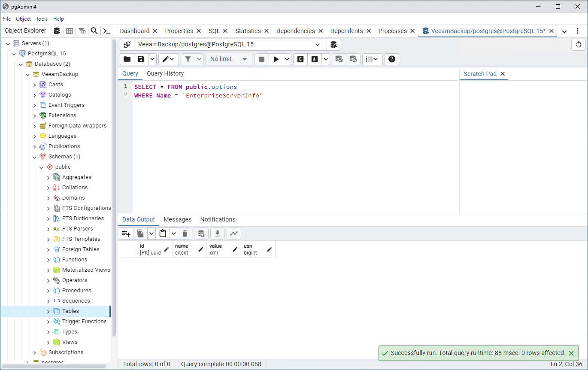Viewport: 588px width, 370px height.
Task: Click the Copy icon in Data Output toolbar
Action: [x=140, y=234]
